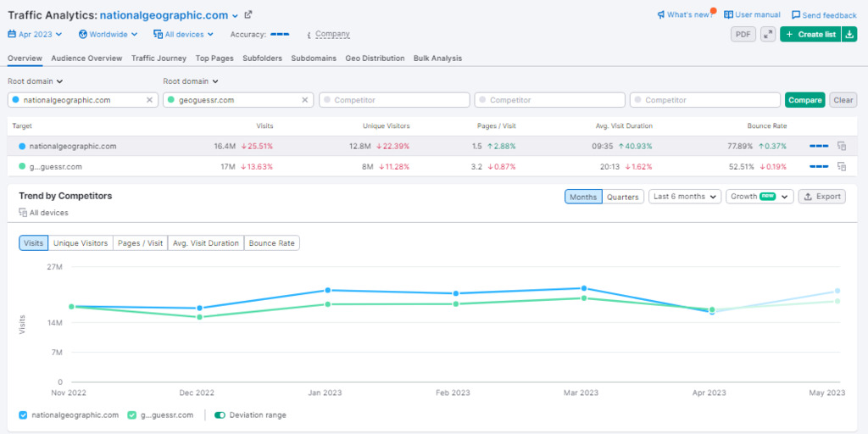Image resolution: width=868 pixels, height=434 pixels.
Task: Click the globe icon beside Worldwide
Action: click(83, 34)
